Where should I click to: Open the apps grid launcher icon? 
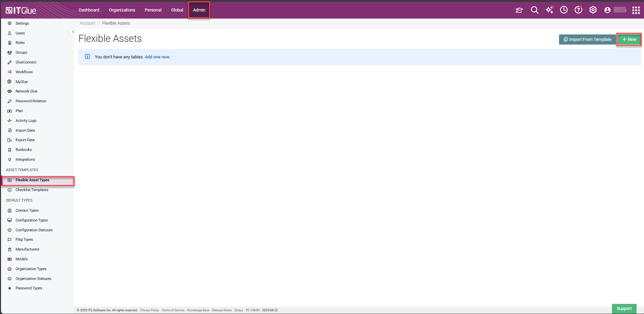(x=636, y=10)
